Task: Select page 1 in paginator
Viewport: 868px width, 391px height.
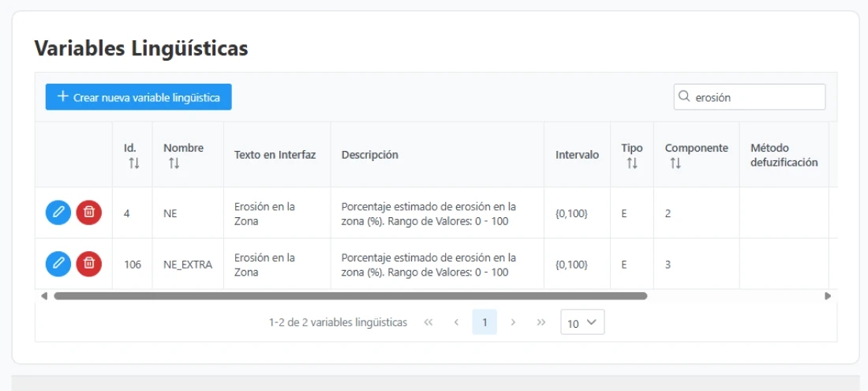Action: coord(485,322)
